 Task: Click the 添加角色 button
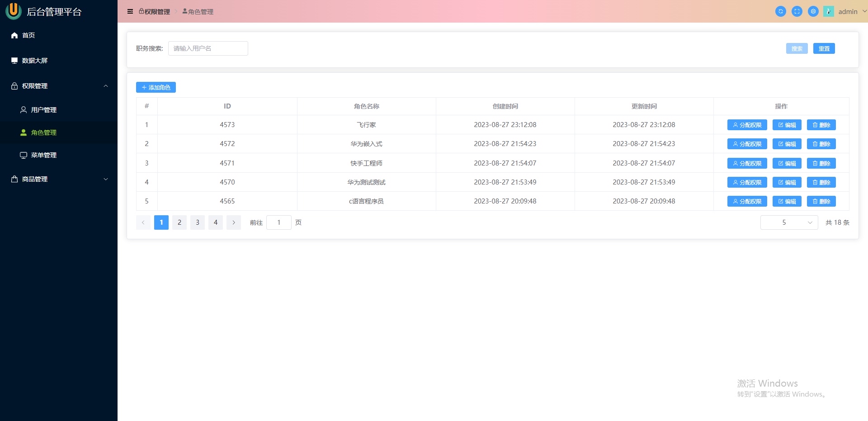pos(156,87)
